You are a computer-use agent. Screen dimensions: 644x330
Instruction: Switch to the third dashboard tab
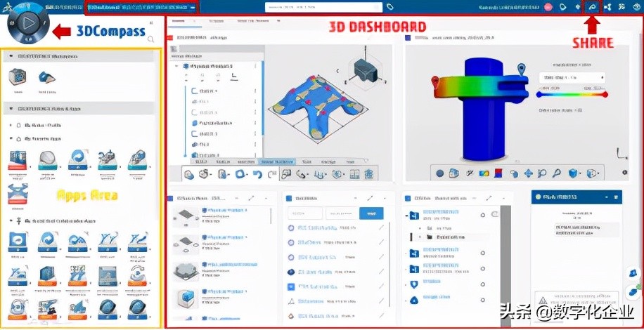point(253,21)
